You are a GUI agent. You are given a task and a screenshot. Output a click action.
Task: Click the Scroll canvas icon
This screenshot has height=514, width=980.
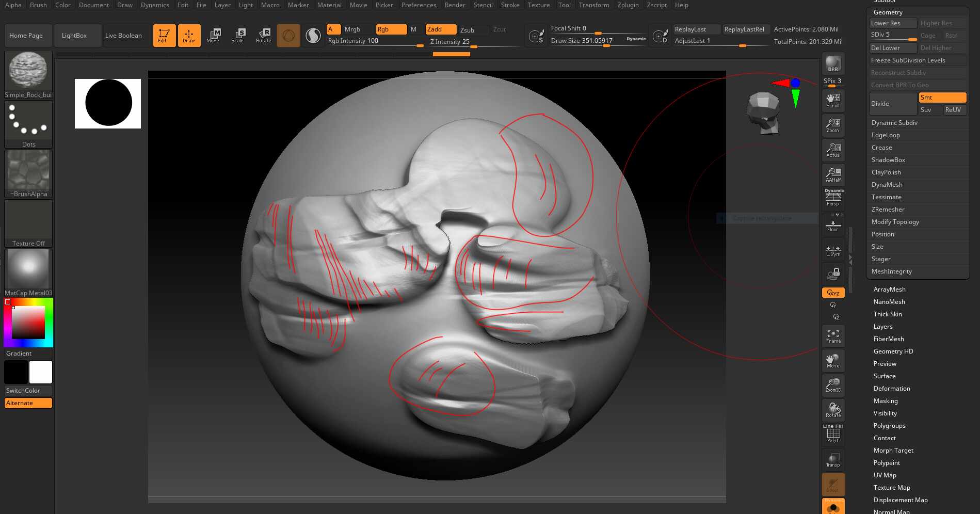click(x=833, y=100)
